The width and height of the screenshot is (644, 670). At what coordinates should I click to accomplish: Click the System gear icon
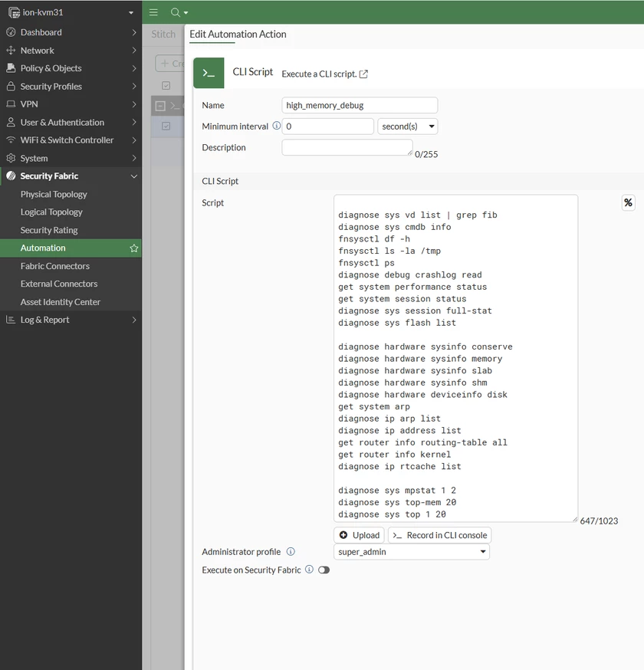click(x=11, y=158)
